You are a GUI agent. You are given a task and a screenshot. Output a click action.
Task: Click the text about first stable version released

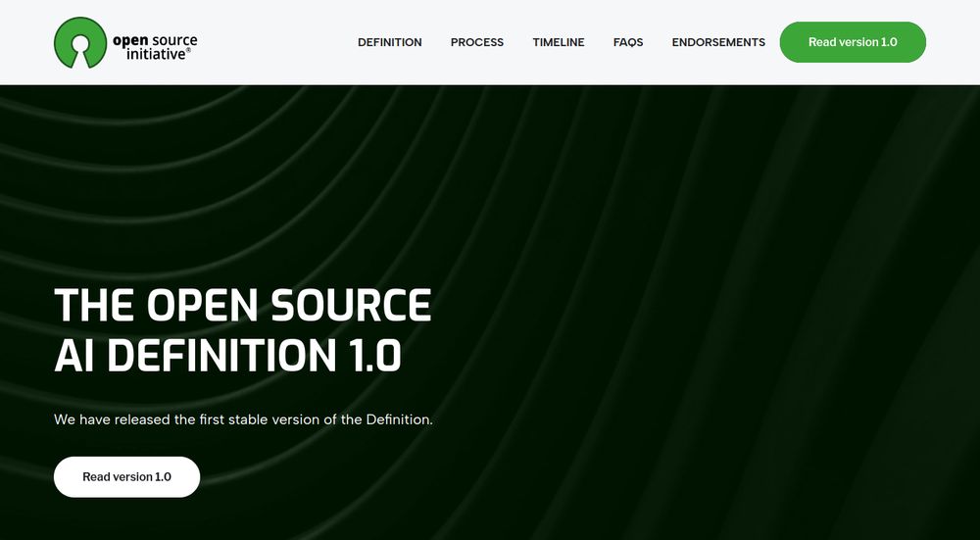tap(243, 419)
